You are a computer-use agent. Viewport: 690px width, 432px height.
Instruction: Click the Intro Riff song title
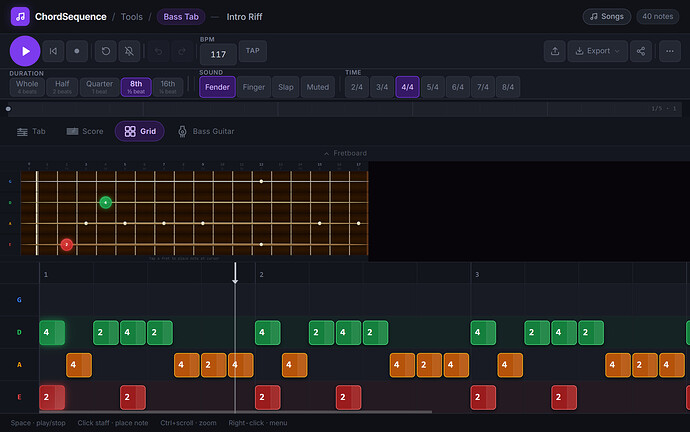pos(244,17)
